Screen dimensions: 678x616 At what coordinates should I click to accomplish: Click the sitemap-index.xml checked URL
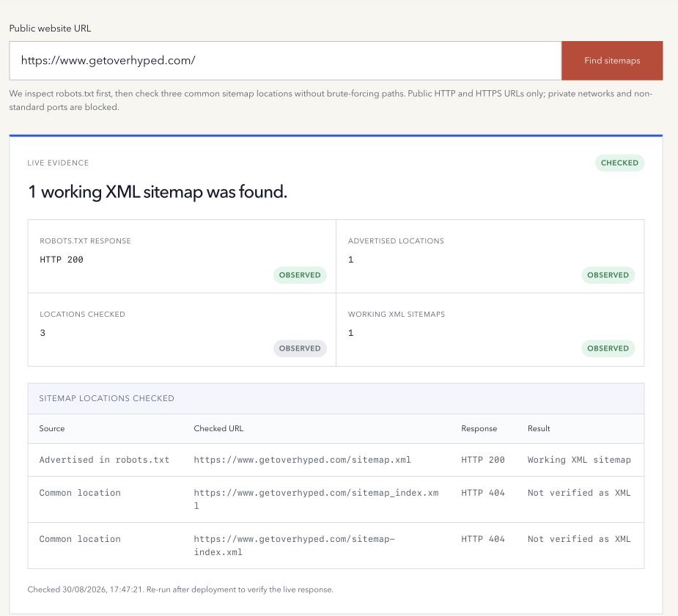tap(295, 546)
